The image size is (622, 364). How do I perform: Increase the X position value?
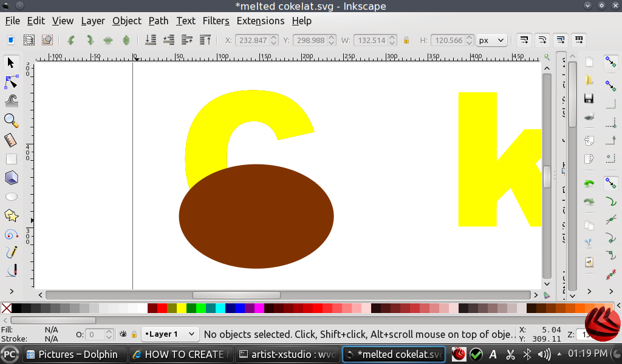point(274,38)
